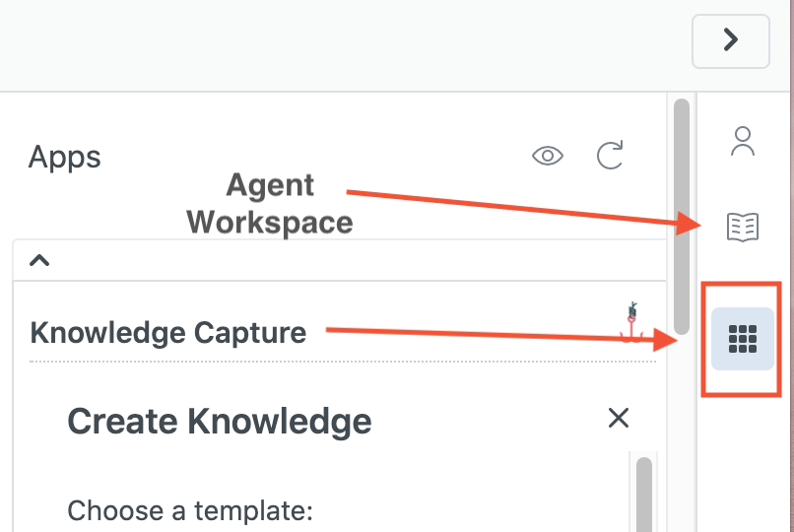Click the "Choose a template:" label

pos(189,511)
